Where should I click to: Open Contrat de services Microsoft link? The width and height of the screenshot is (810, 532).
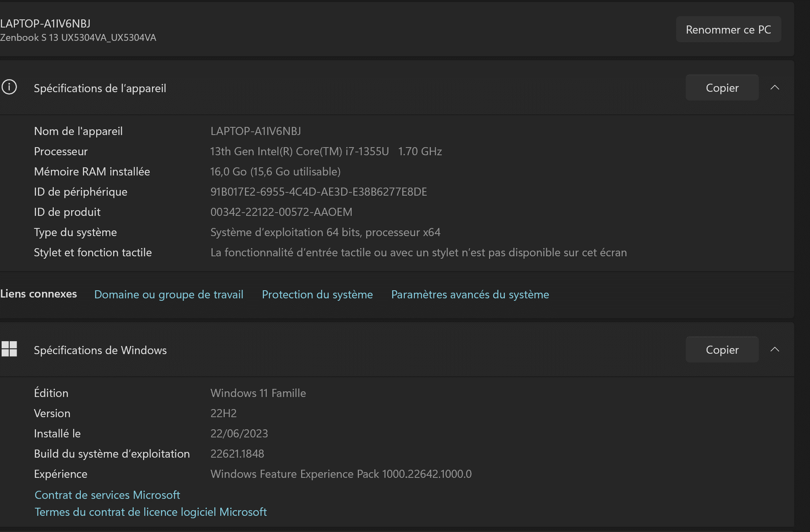(x=107, y=495)
